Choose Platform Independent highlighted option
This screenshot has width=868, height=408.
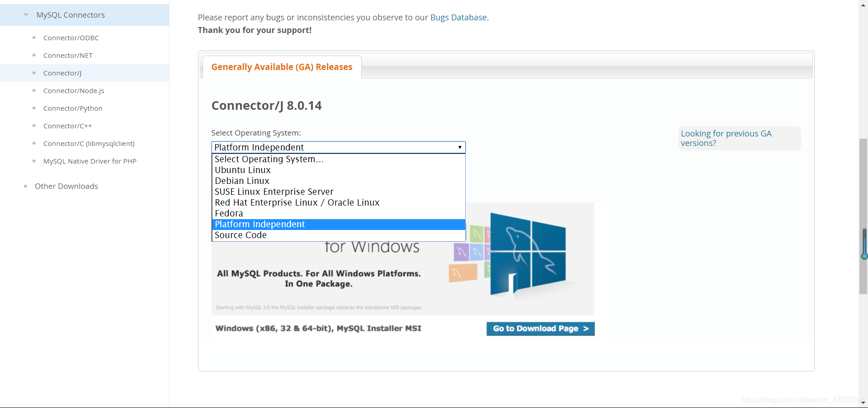(339, 224)
